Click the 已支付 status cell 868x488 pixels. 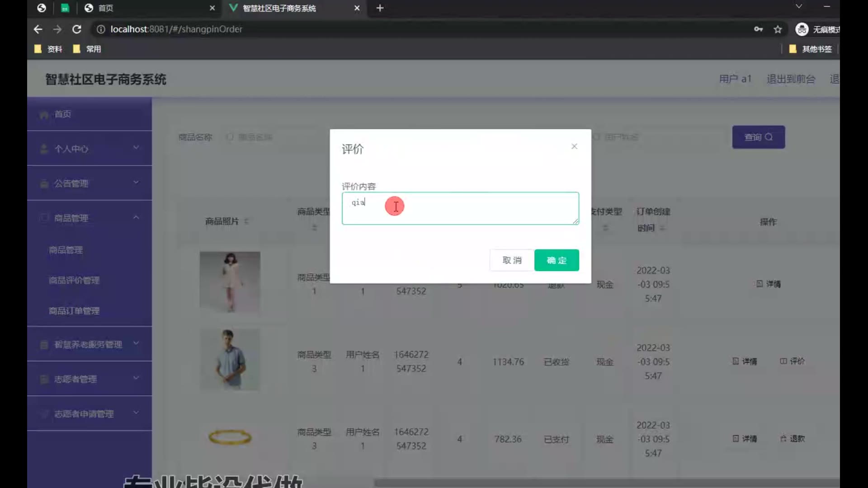tap(557, 439)
